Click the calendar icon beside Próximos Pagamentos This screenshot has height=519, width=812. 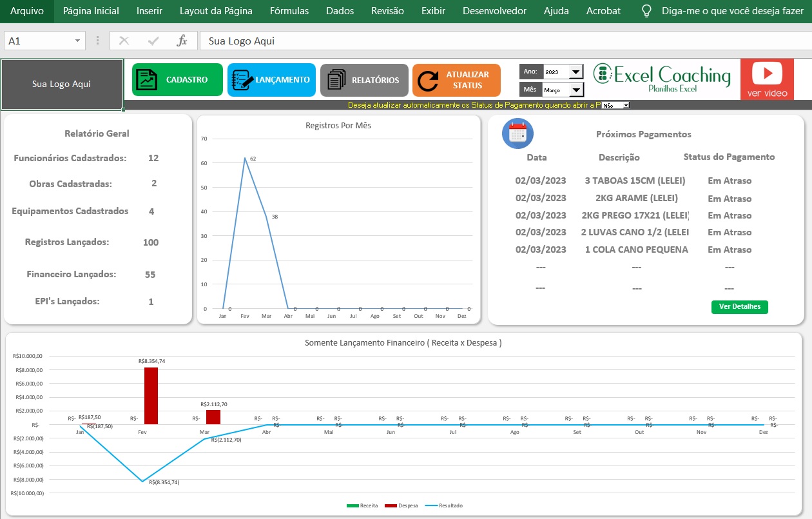pos(517,133)
